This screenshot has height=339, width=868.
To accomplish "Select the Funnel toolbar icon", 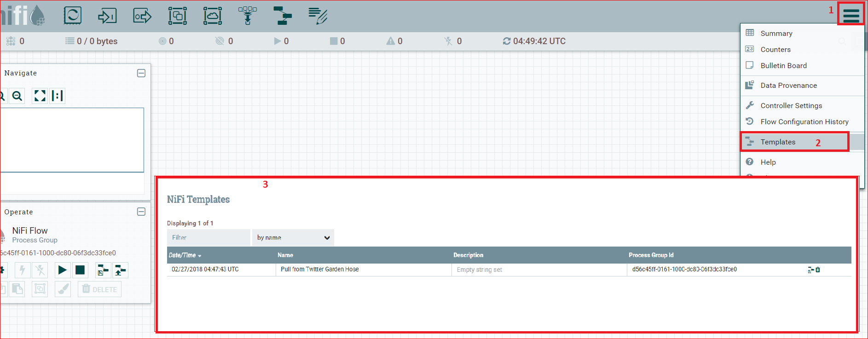I will [x=248, y=16].
